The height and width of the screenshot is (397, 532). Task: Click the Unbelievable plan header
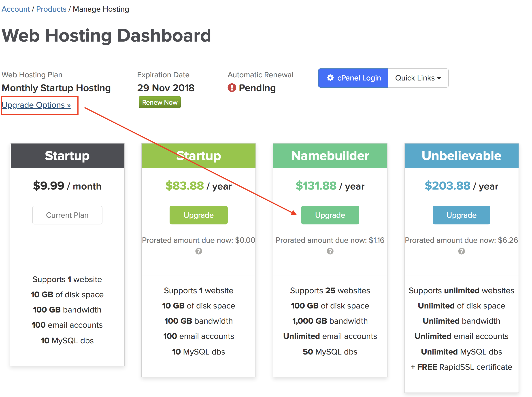[461, 156]
